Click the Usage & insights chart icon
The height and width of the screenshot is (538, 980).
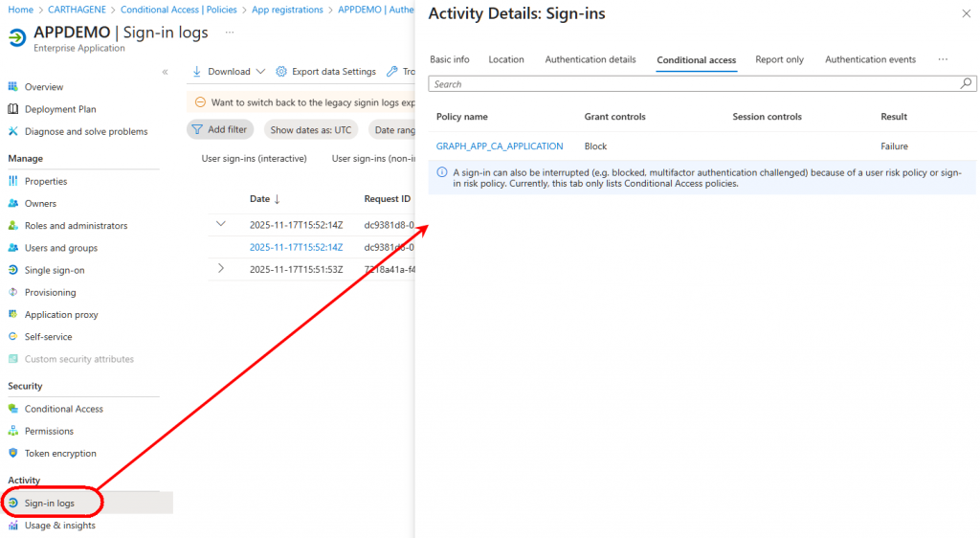click(x=13, y=526)
